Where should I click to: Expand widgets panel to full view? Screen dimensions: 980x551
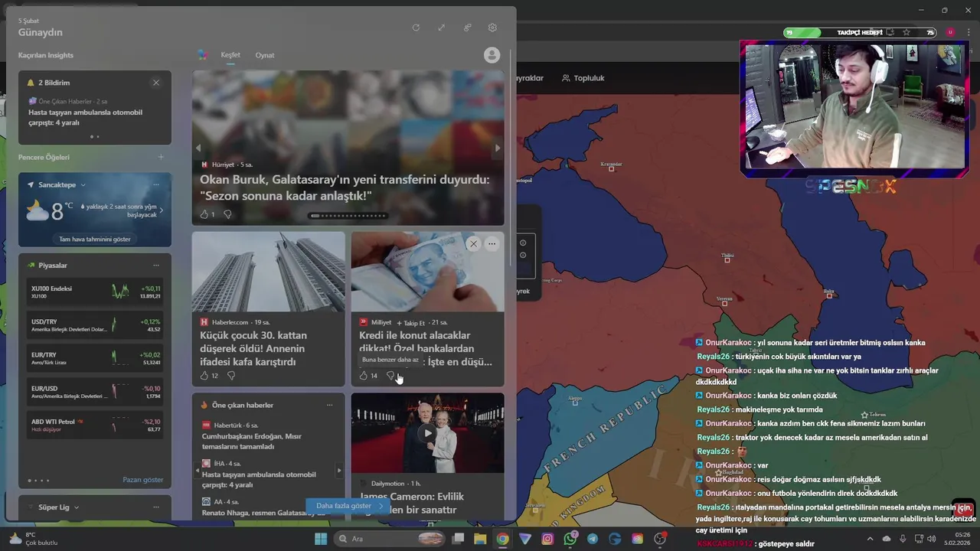pyautogui.click(x=441, y=28)
